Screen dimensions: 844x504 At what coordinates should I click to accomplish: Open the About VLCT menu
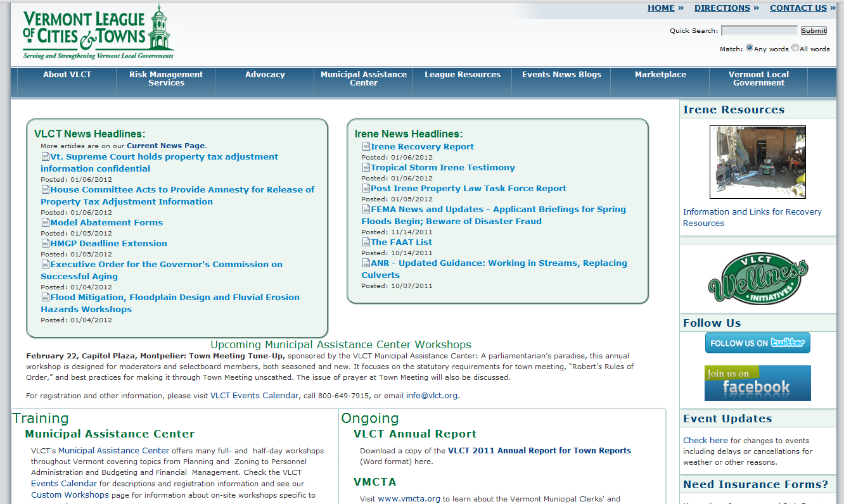pyautogui.click(x=67, y=75)
